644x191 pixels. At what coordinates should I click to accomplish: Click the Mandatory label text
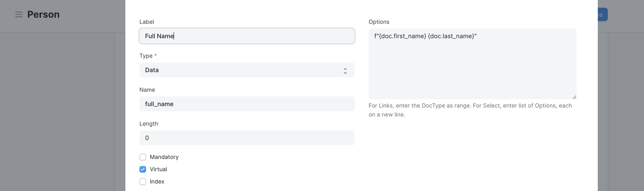tap(164, 157)
